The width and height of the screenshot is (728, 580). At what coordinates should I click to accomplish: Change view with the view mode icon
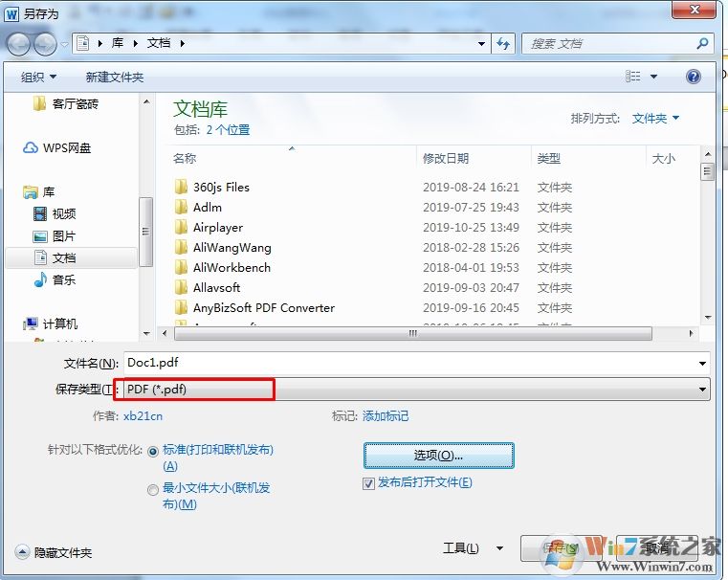tap(633, 77)
